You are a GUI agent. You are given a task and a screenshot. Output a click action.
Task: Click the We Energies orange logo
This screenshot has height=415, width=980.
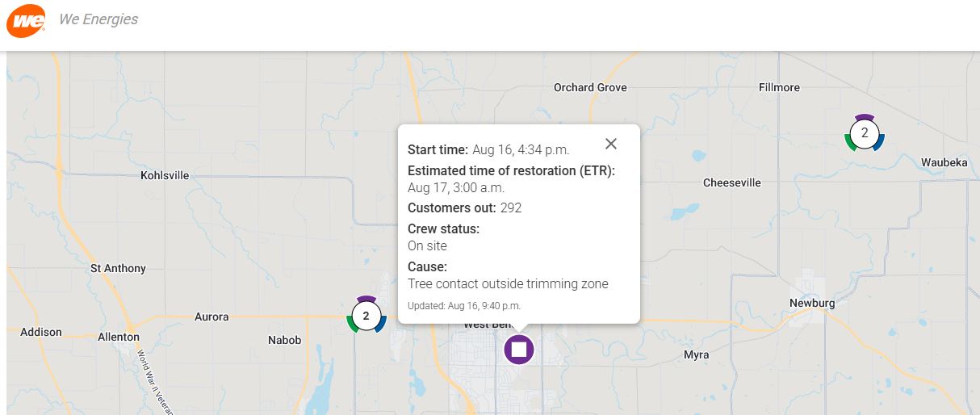click(x=26, y=20)
